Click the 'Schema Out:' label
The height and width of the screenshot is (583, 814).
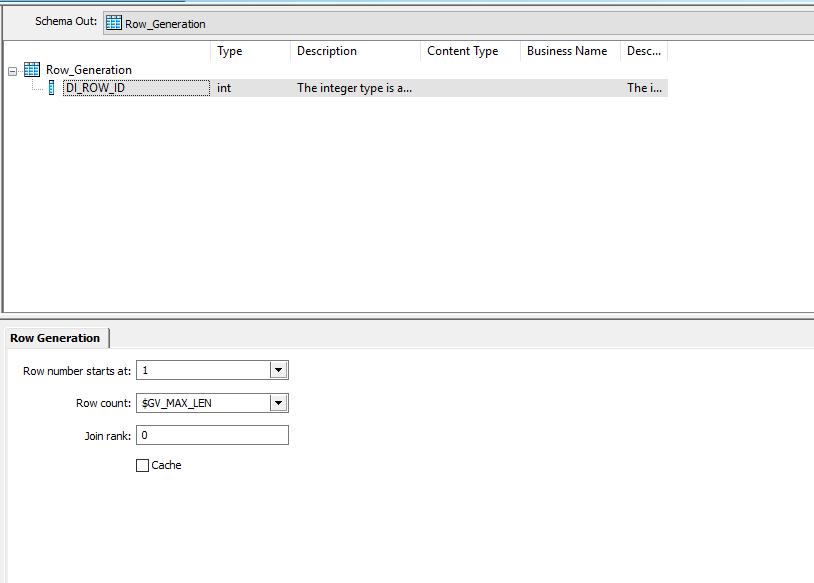pos(66,21)
